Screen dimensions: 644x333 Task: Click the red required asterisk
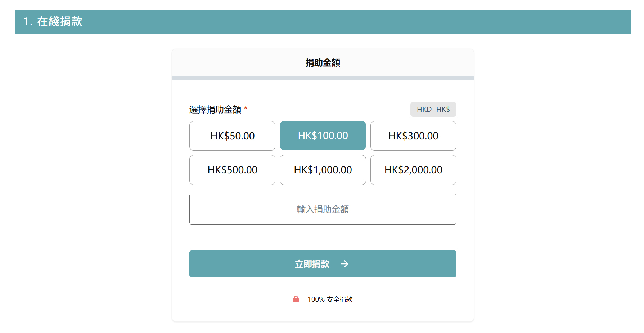pyautogui.click(x=246, y=108)
